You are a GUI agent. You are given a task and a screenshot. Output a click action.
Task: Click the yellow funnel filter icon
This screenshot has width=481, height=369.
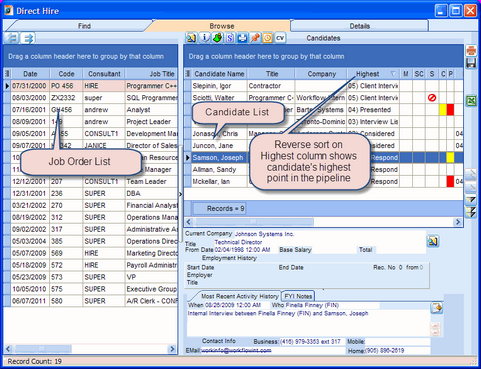[x=471, y=200]
